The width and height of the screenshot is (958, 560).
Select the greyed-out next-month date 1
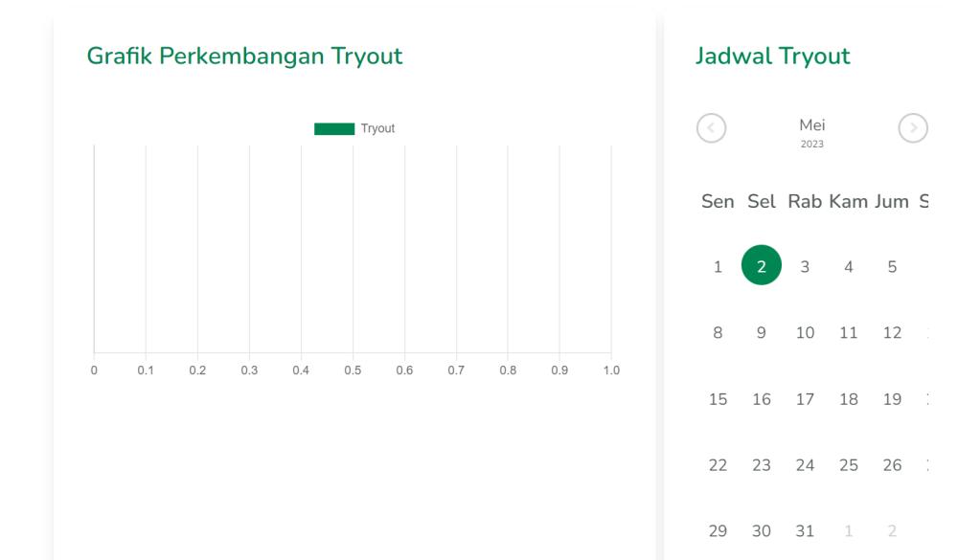849,531
